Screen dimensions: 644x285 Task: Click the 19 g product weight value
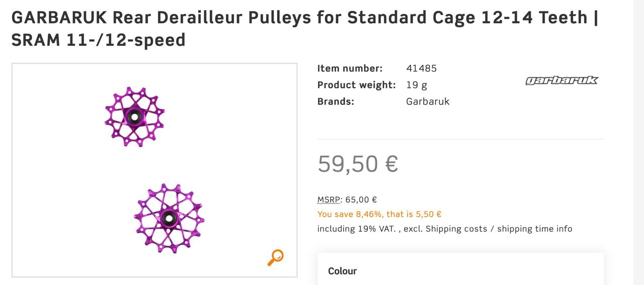click(x=417, y=85)
